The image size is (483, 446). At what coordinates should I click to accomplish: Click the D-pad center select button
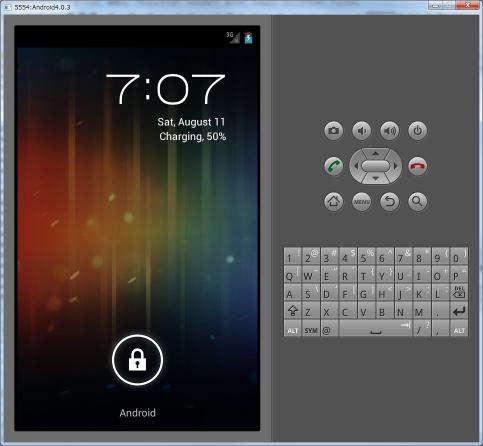pos(375,166)
